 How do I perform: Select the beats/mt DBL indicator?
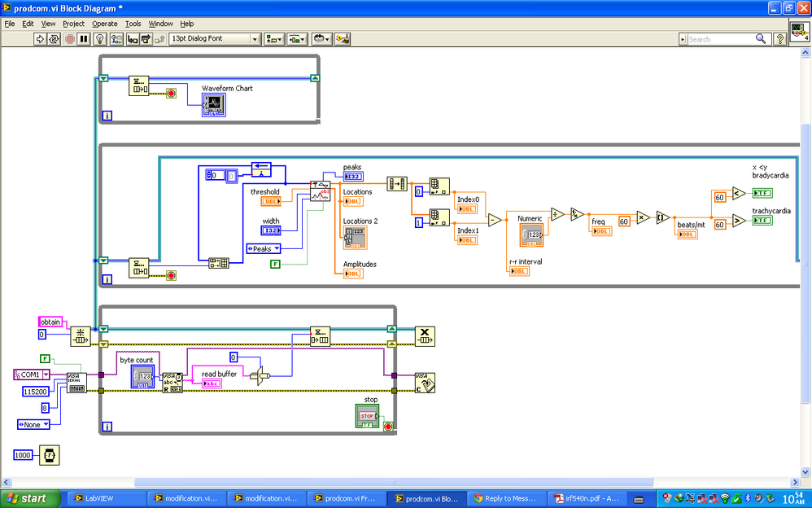tap(688, 234)
